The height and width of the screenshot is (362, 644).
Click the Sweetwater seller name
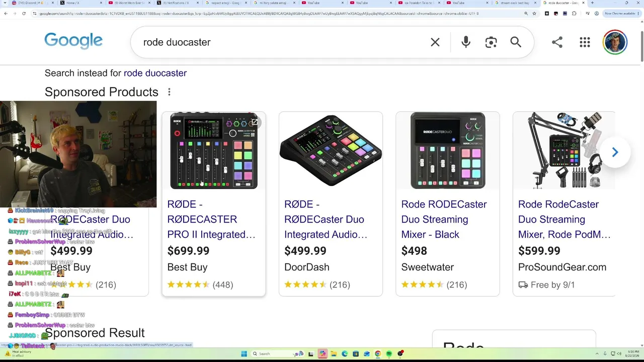(428, 267)
